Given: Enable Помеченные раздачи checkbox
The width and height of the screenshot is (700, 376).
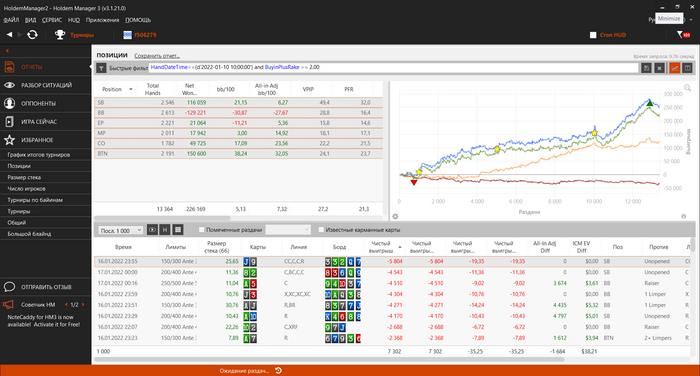Looking at the screenshot, I should [201, 230].
